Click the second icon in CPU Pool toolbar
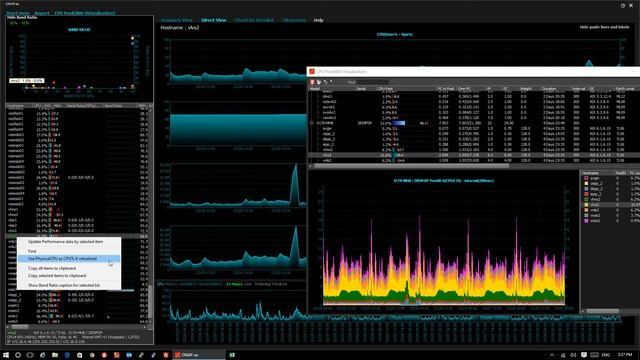The height and width of the screenshot is (360, 640). click(x=319, y=82)
